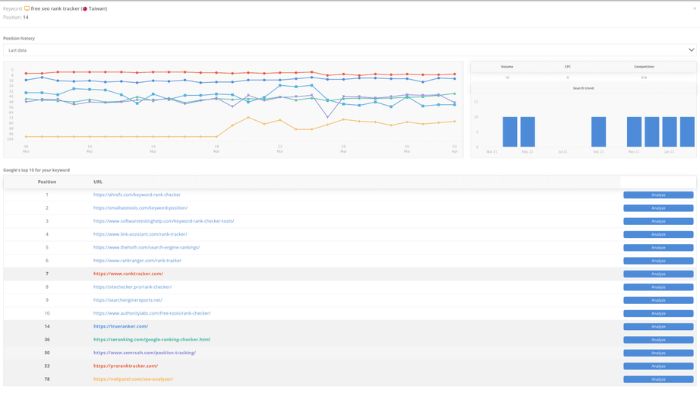Open the Last date dropdown
The height and width of the screenshot is (393, 700).
tap(350, 50)
